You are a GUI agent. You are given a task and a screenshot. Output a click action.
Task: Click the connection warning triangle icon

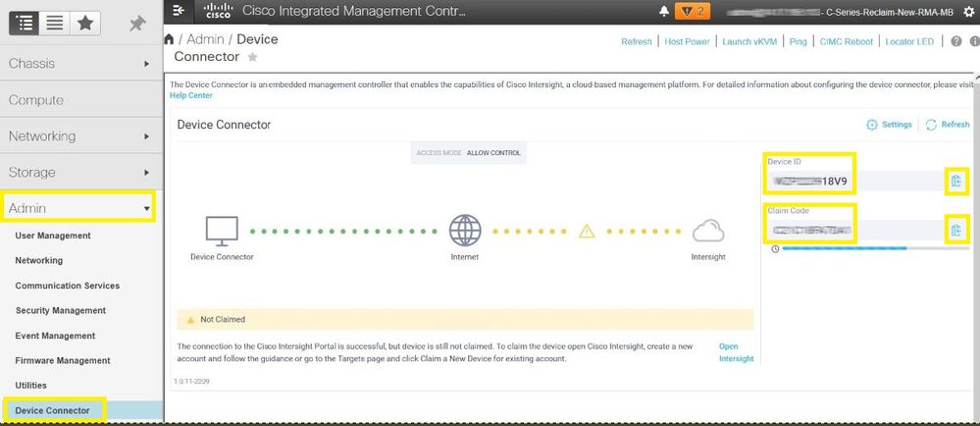(x=587, y=232)
